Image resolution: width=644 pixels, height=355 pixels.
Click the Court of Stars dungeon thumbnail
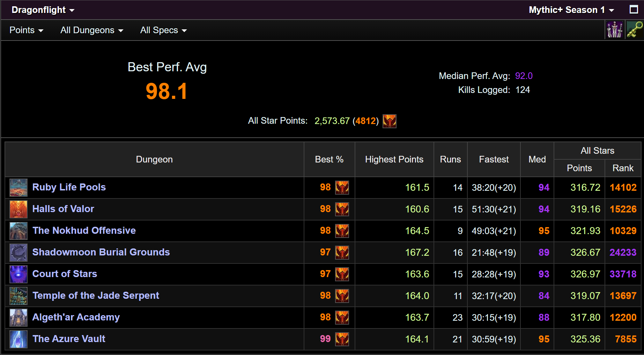coord(18,274)
